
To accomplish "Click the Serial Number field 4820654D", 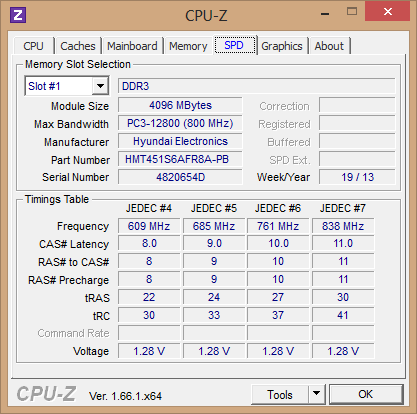I will [180, 177].
